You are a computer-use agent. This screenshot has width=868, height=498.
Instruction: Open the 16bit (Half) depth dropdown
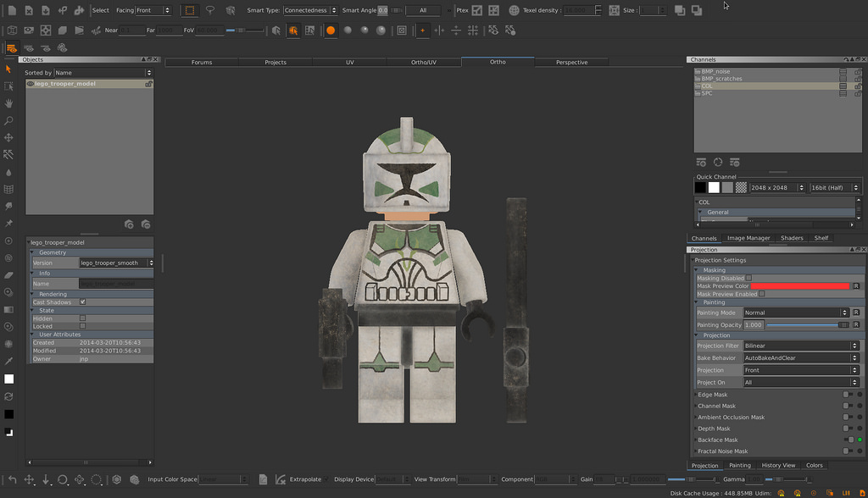pyautogui.click(x=834, y=187)
